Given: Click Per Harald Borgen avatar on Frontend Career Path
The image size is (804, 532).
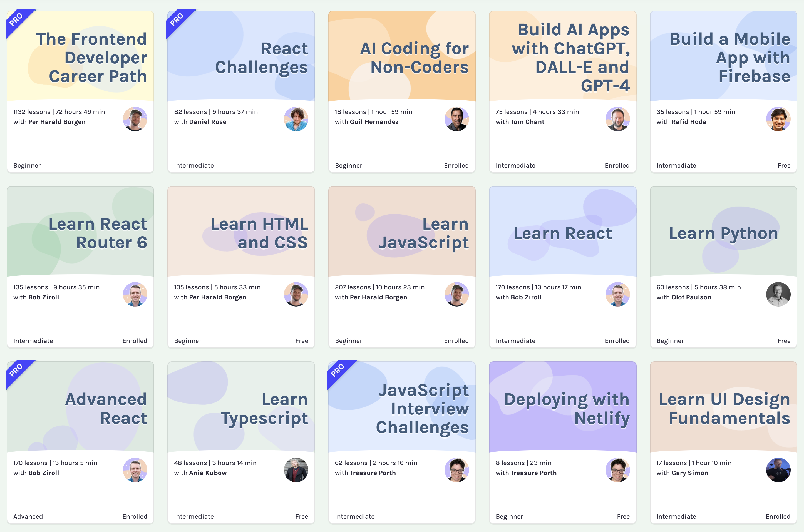Looking at the screenshot, I should coord(135,119).
